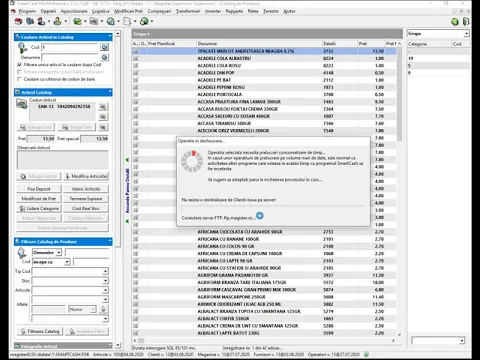Click the small icon beside the Nume dropdown
Screen dimensions: 480x360
[103, 309]
